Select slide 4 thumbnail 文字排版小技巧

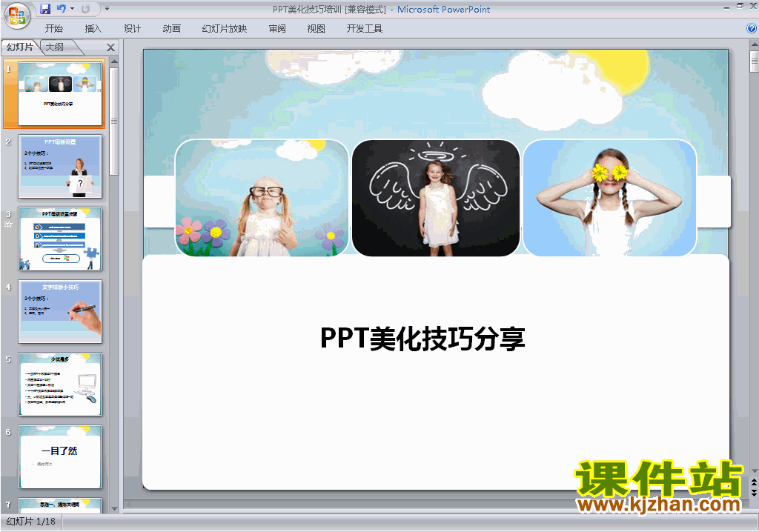coord(60,312)
